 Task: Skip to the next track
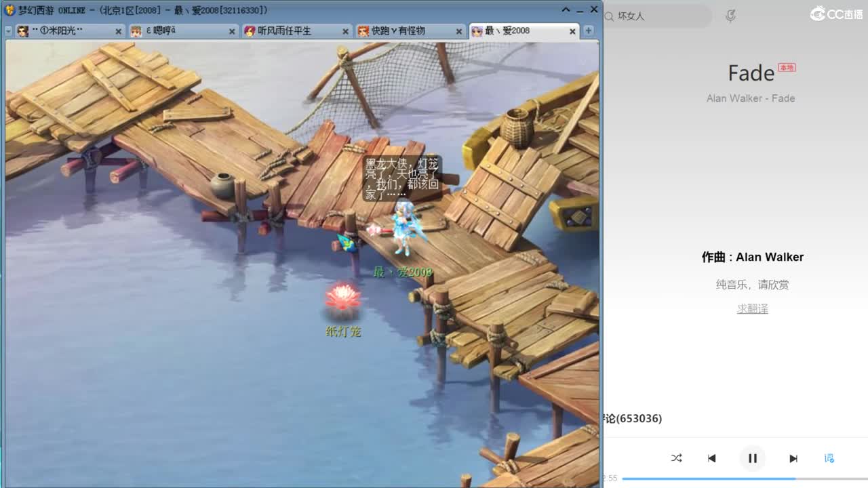tap(793, 458)
